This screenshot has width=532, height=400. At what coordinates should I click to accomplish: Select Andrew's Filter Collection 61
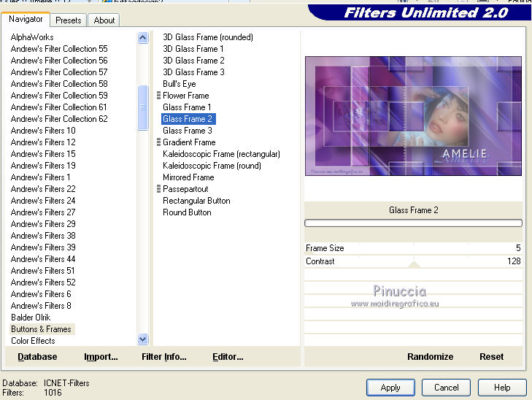58,107
